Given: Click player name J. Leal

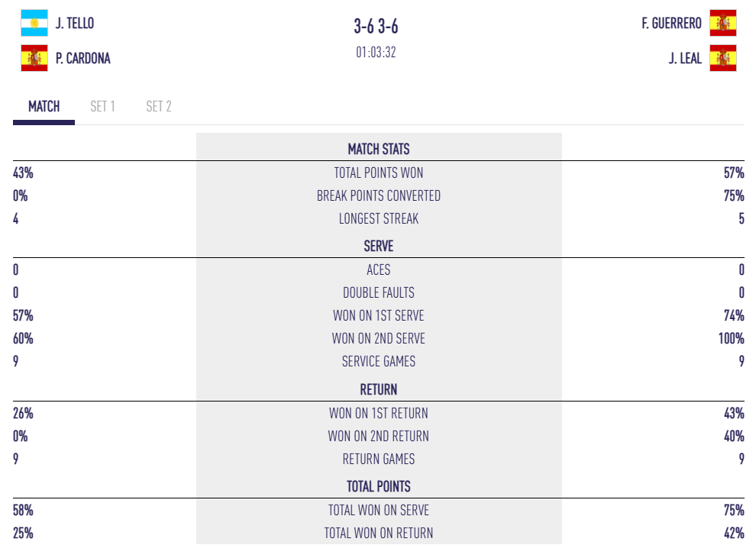Looking at the screenshot, I should click(685, 58).
